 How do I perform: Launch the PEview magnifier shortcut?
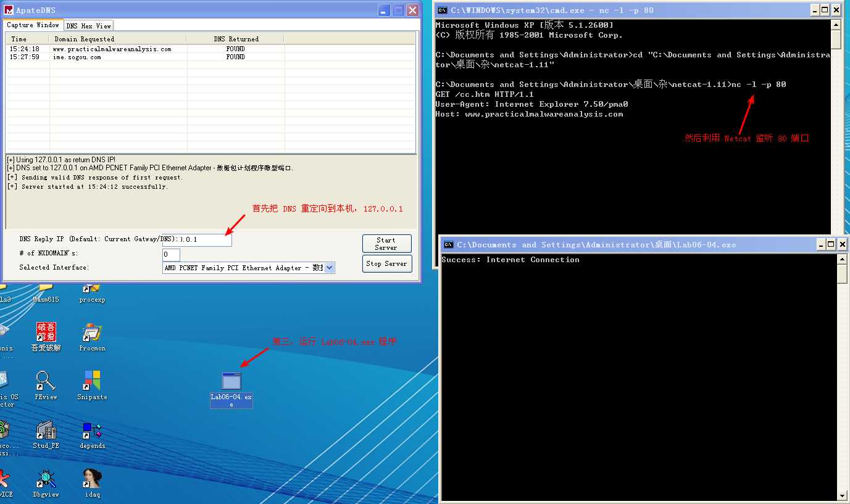coord(46,386)
